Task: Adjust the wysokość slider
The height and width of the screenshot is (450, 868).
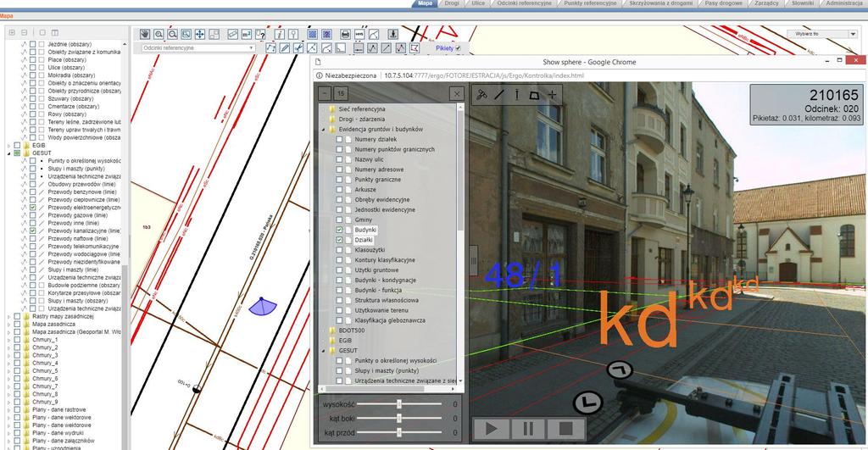Action: (x=399, y=404)
